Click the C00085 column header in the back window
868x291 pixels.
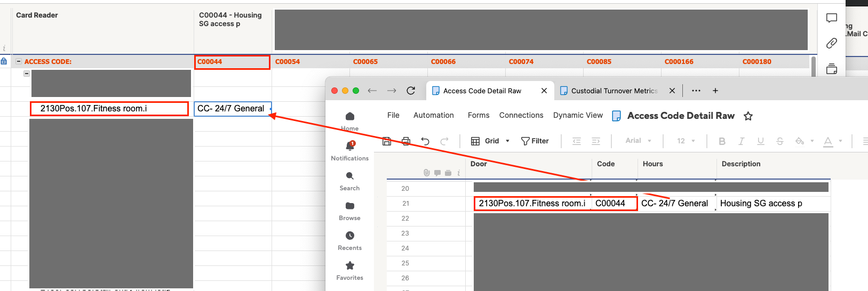pyautogui.click(x=599, y=62)
